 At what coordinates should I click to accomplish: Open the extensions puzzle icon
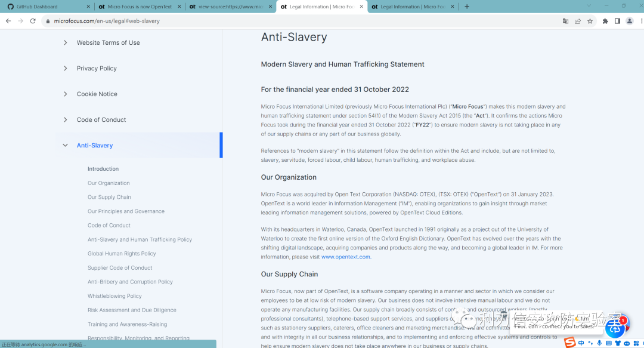(x=605, y=21)
